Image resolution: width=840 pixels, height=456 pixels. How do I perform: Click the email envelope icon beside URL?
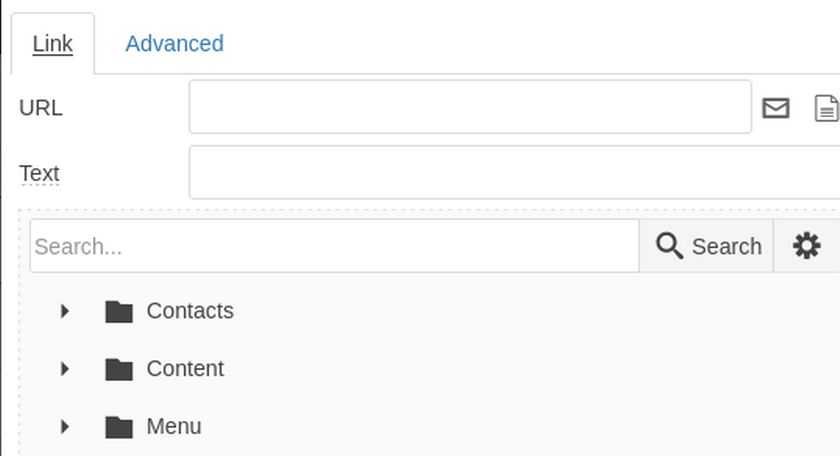point(775,108)
